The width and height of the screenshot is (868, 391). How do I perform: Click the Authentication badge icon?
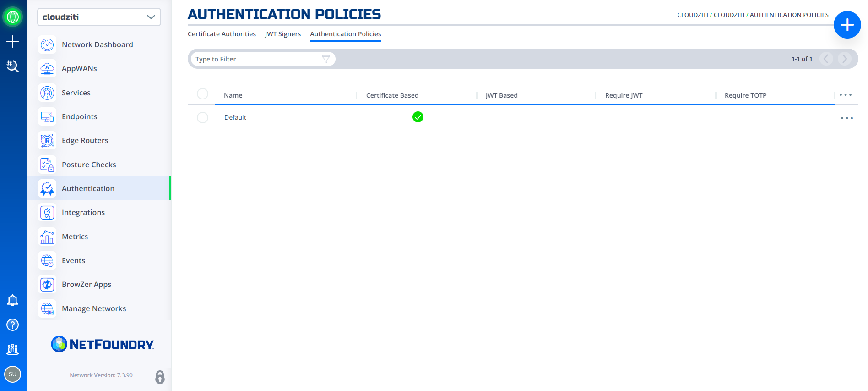click(x=47, y=188)
